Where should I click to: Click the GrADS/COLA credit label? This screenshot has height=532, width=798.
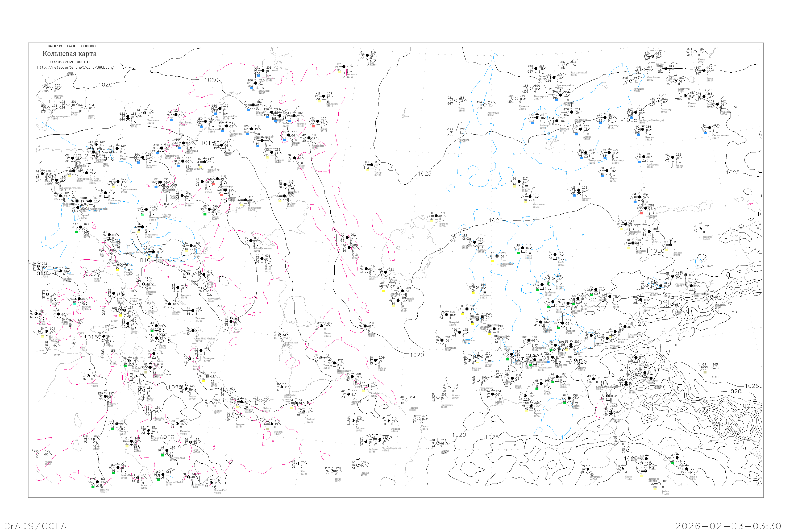pyautogui.click(x=35, y=526)
